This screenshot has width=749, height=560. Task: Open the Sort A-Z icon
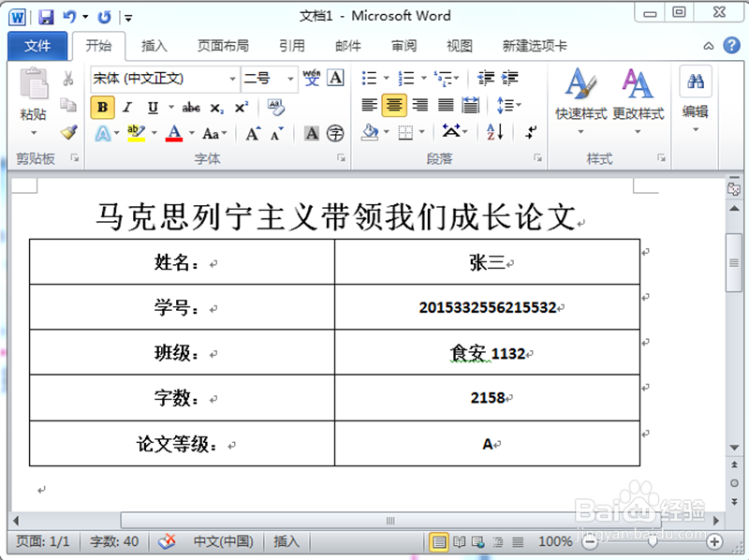point(495,131)
